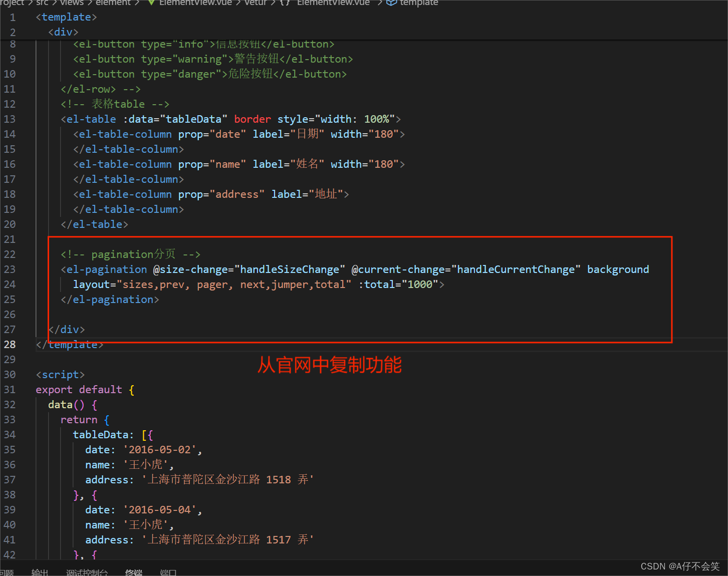Click 'prop="name"' on line 16
Viewport: 728px width, 576px height.
(x=212, y=164)
